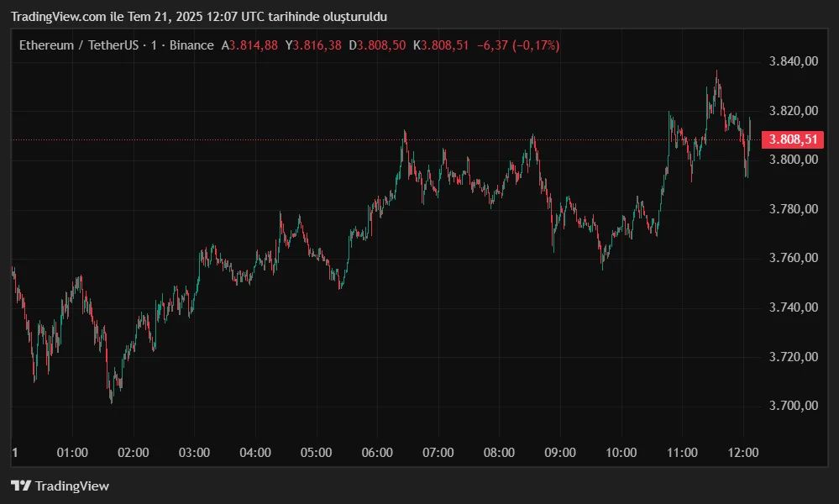Click the 3.760,00 price axis label
839x504 pixels.
coord(794,258)
